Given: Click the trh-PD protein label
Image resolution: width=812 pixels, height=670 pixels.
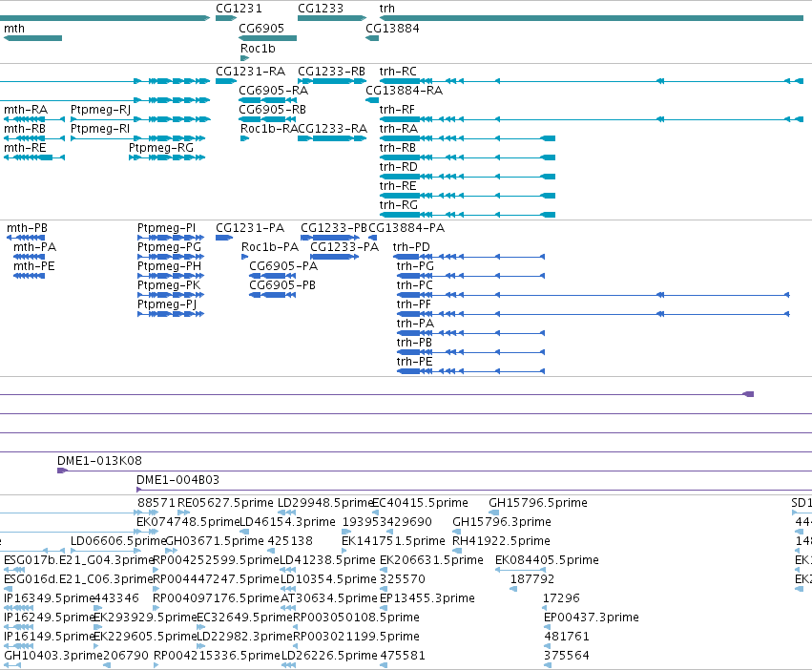Looking at the screenshot, I should point(411,247).
